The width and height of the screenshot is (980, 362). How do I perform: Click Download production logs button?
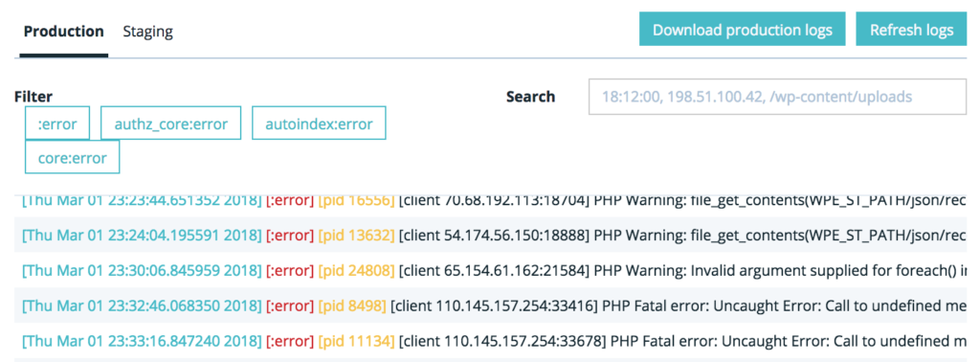click(742, 30)
